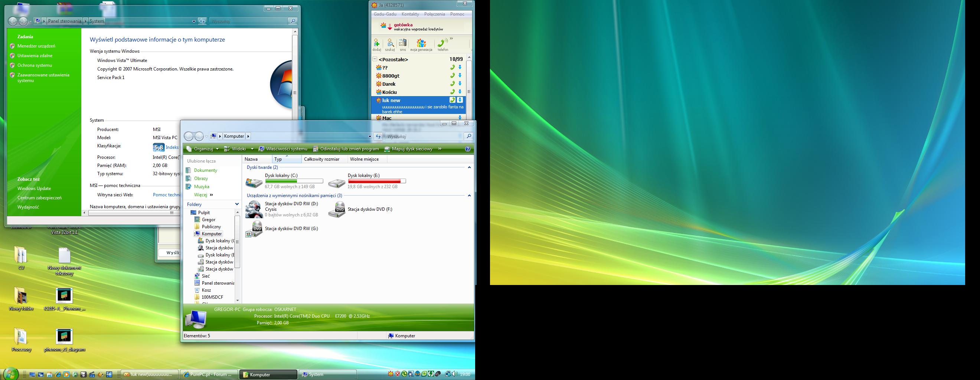Open the Kontakty menu

click(410, 14)
